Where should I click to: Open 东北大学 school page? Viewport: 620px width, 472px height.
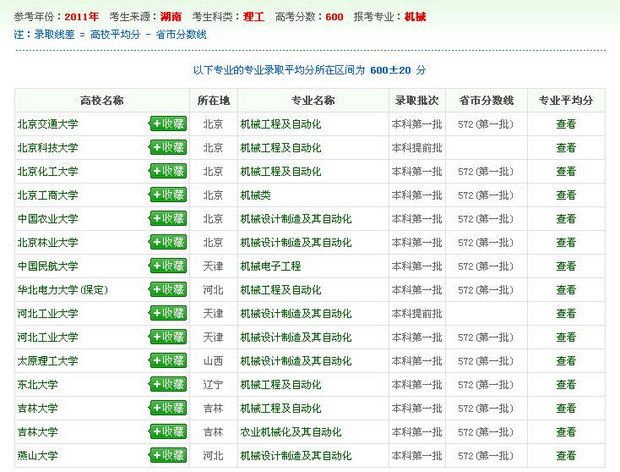pyautogui.click(x=38, y=385)
